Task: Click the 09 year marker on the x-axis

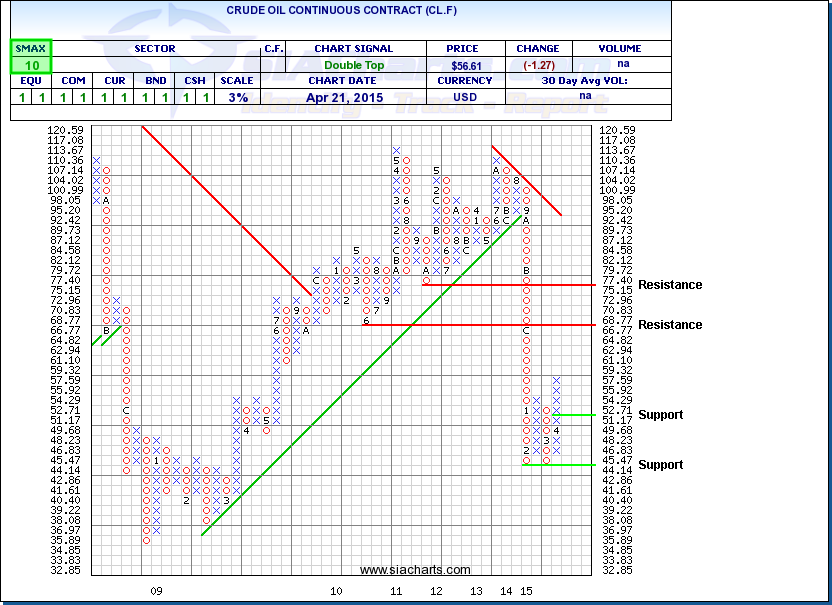Action: coord(156,592)
